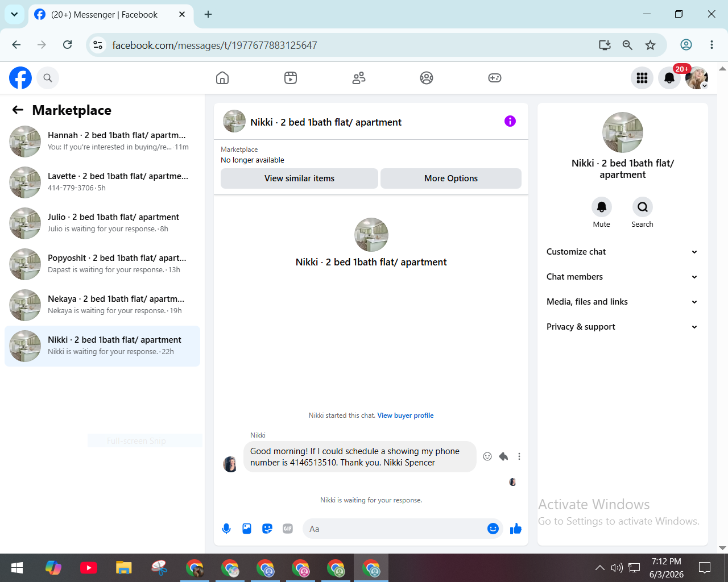The height and width of the screenshot is (582, 728).
Task: Click View similar items button
Action: [x=299, y=178]
